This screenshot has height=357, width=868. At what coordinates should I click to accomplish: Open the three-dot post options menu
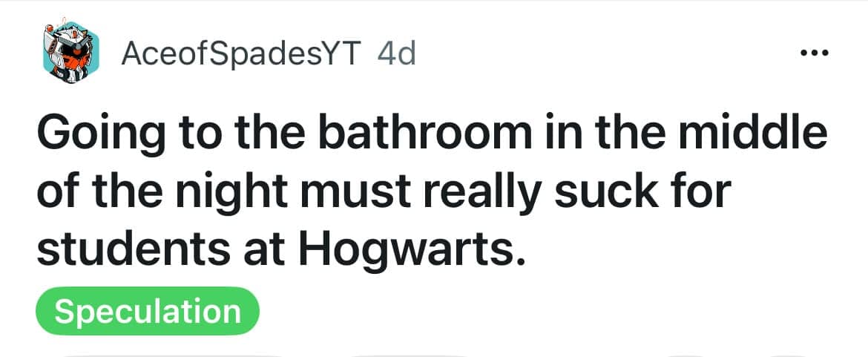pos(815,53)
